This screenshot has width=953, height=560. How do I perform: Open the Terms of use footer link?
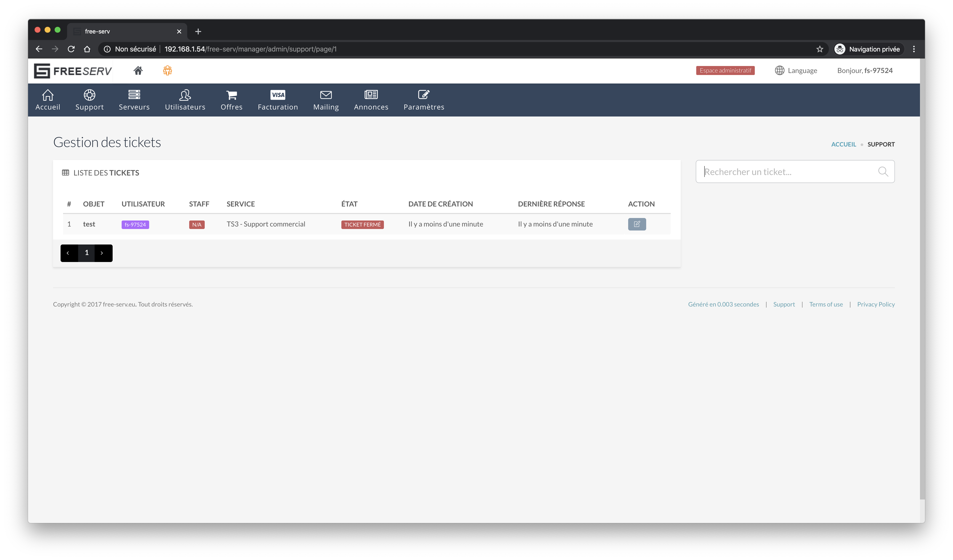point(826,304)
